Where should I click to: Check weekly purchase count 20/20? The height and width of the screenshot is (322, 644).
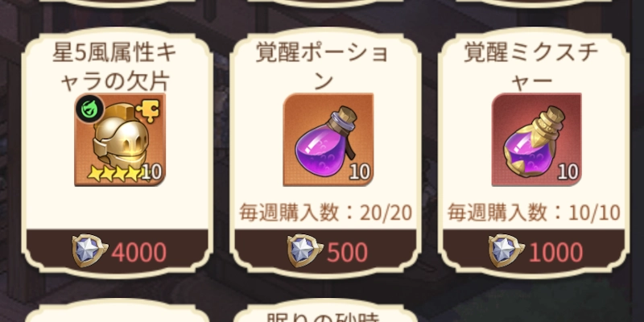click(325, 213)
